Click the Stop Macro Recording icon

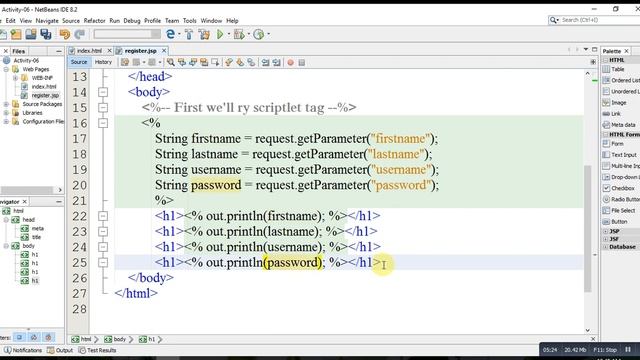click(302, 62)
